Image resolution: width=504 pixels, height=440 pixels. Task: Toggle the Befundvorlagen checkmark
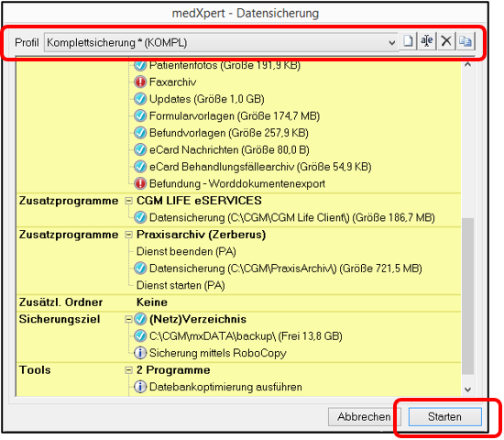pos(140,133)
